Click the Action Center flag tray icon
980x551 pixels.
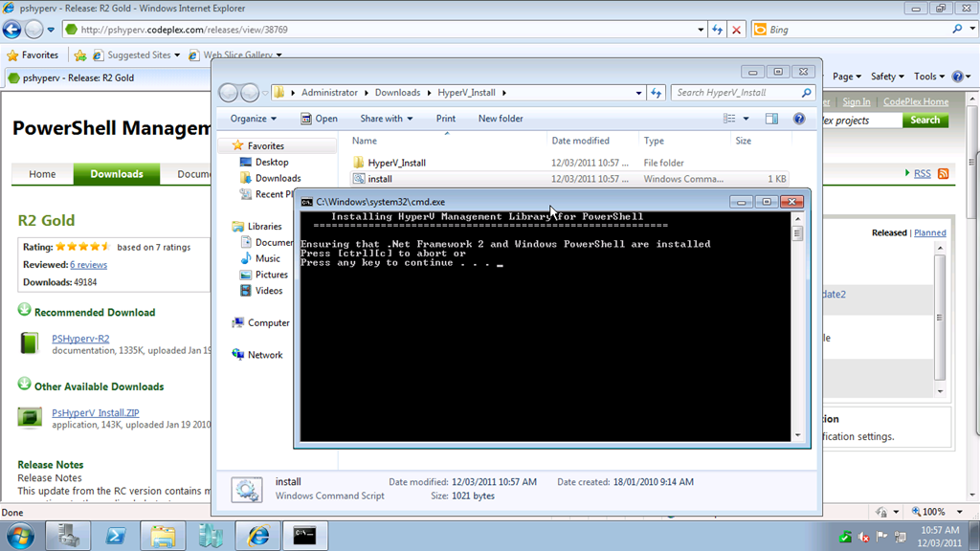point(881,536)
